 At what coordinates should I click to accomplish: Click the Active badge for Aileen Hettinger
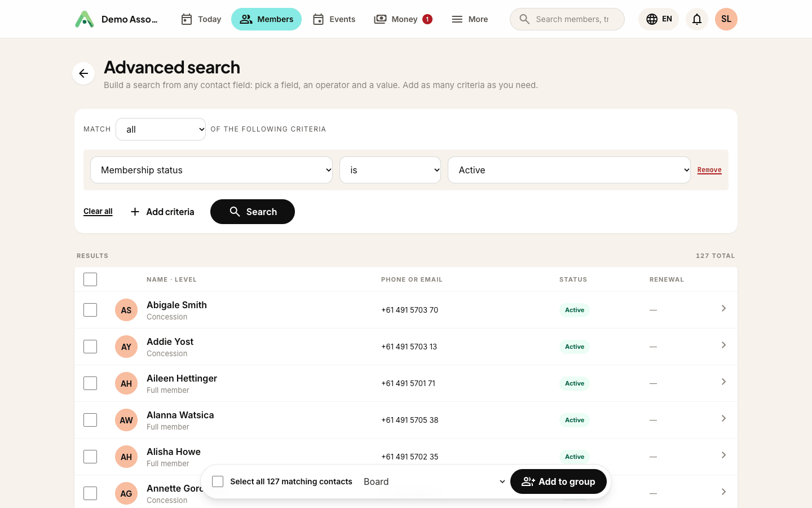point(575,383)
